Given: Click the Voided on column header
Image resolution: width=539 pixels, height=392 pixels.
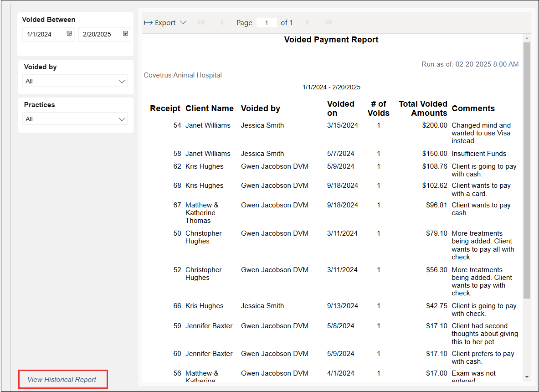Looking at the screenshot, I should pyautogui.click(x=341, y=108).
